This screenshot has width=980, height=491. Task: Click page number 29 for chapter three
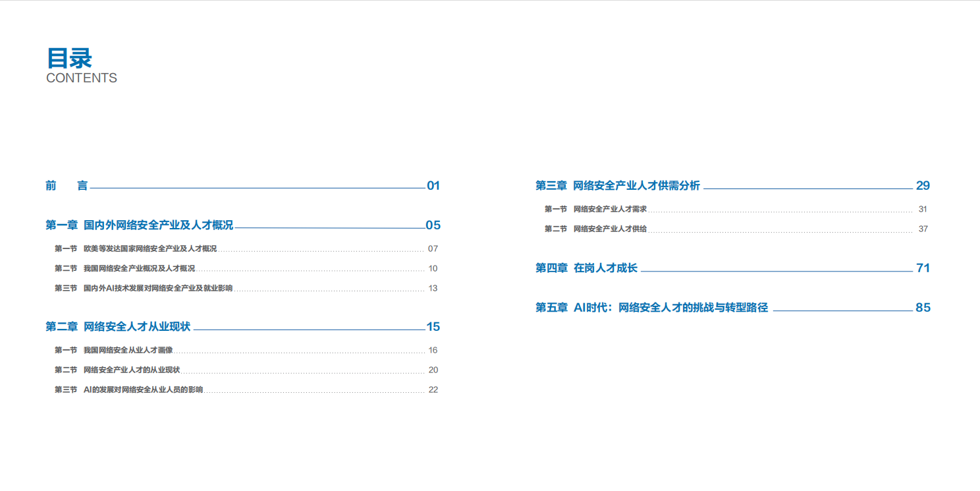click(x=923, y=185)
